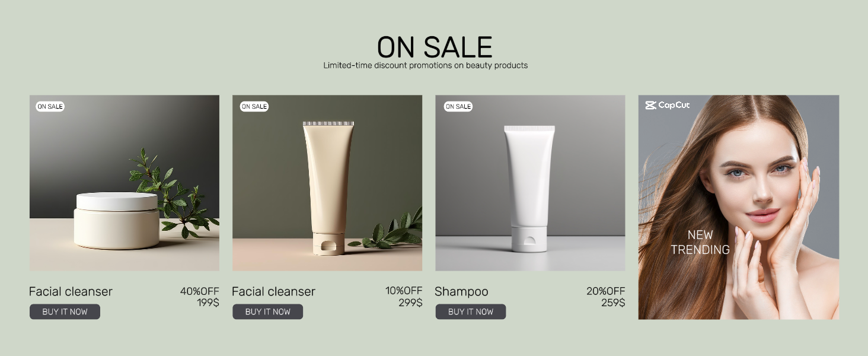Click the Shampoo product title
This screenshot has height=356, width=868.
[461, 291]
